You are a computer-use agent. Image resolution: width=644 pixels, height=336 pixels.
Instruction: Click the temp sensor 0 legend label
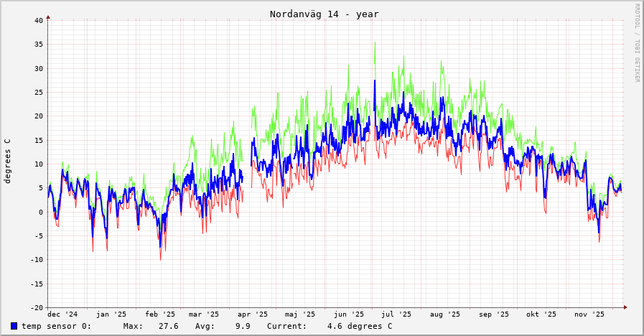coord(56,326)
